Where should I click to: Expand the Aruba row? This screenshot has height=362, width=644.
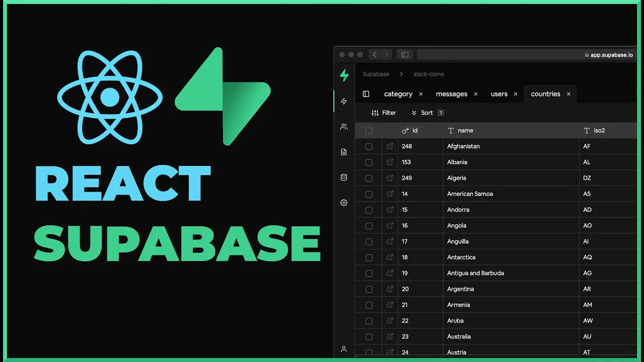coord(390,321)
